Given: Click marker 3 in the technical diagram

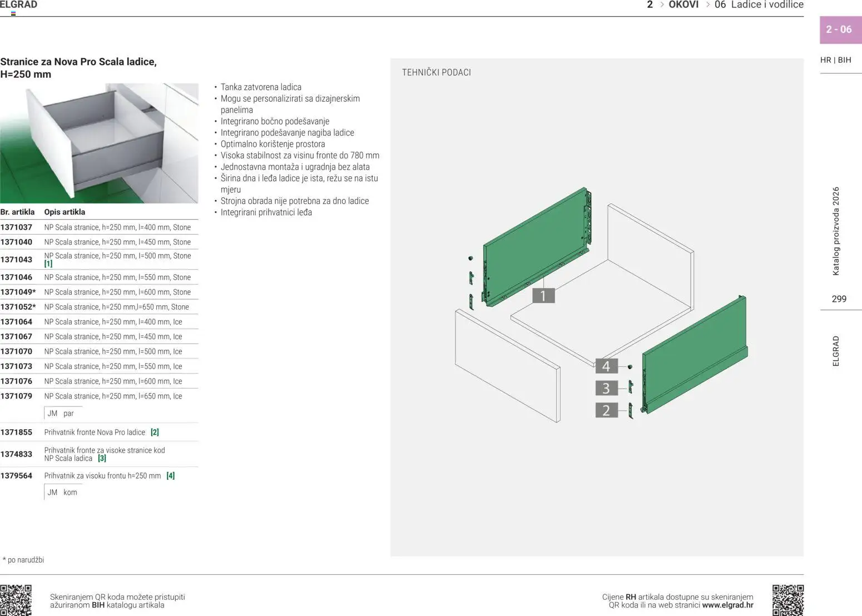Looking at the screenshot, I should click(606, 388).
